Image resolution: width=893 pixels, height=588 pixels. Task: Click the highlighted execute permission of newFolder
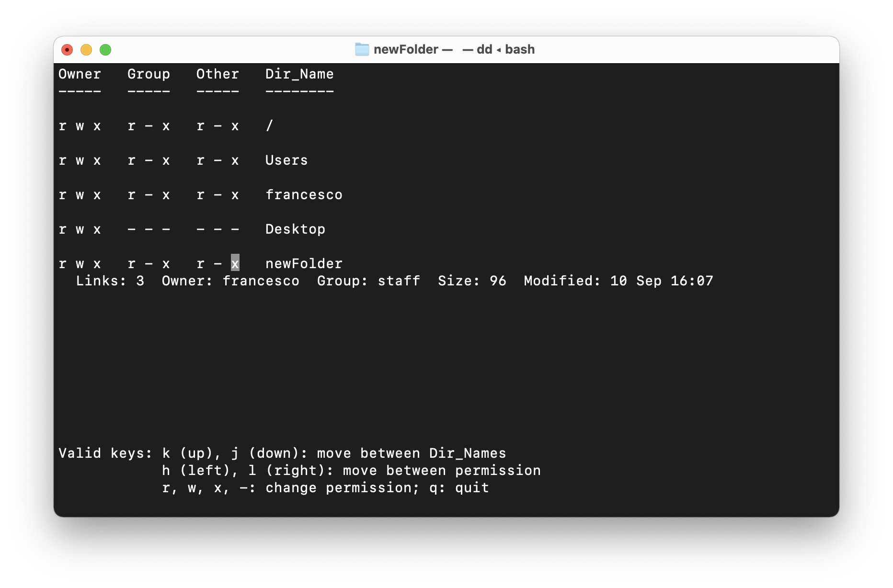point(235,263)
